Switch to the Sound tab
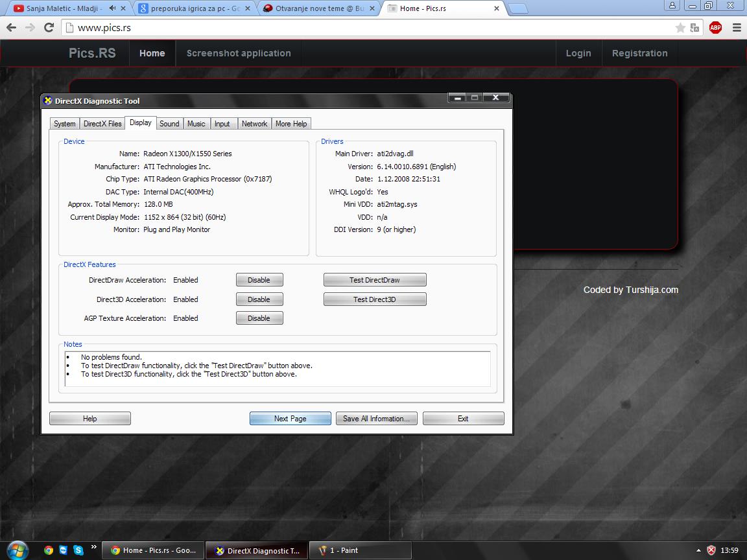747x560 pixels. [169, 123]
